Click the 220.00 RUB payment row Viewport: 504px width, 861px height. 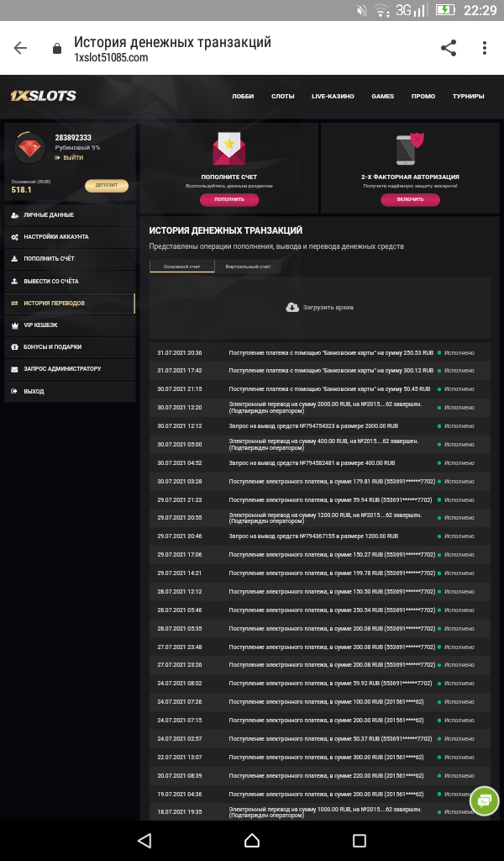320,776
